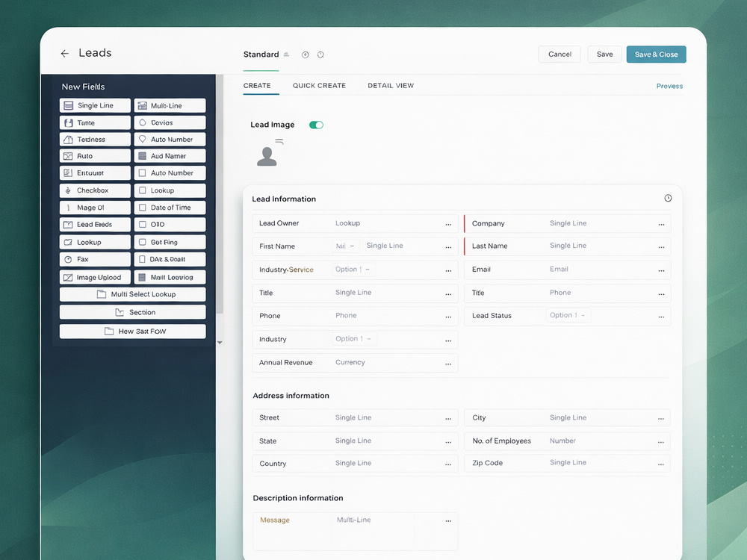747x560 pixels.
Task: Open options menu for Message field
Action: (x=448, y=521)
